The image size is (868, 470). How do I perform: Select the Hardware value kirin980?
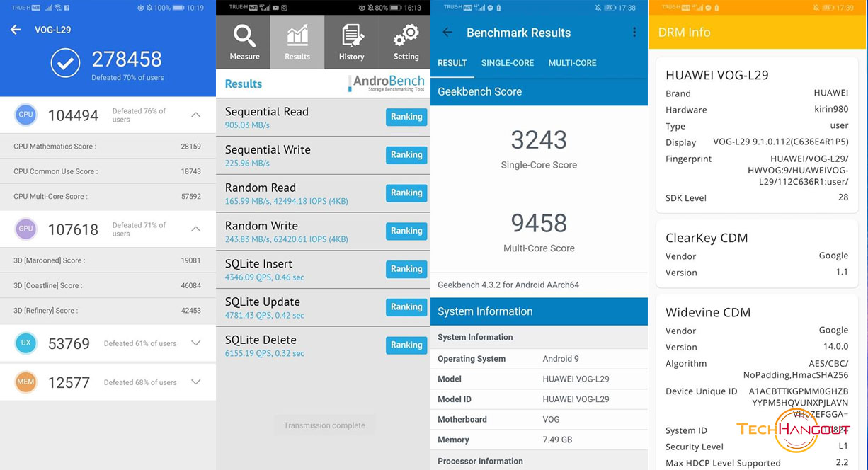[831, 110]
